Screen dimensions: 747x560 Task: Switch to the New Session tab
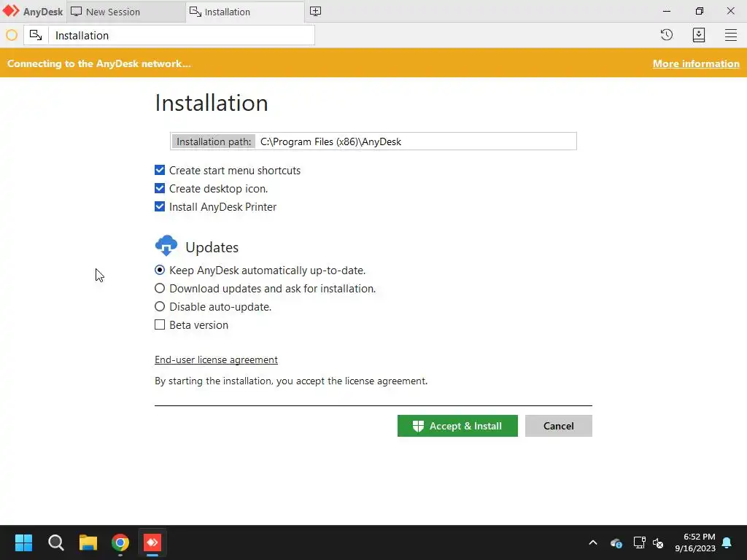click(x=125, y=12)
